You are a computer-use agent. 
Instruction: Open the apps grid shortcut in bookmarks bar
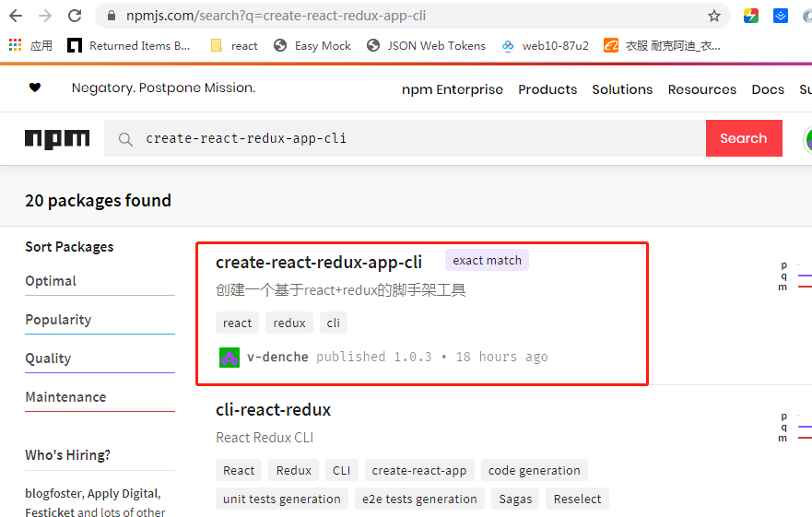coord(15,45)
